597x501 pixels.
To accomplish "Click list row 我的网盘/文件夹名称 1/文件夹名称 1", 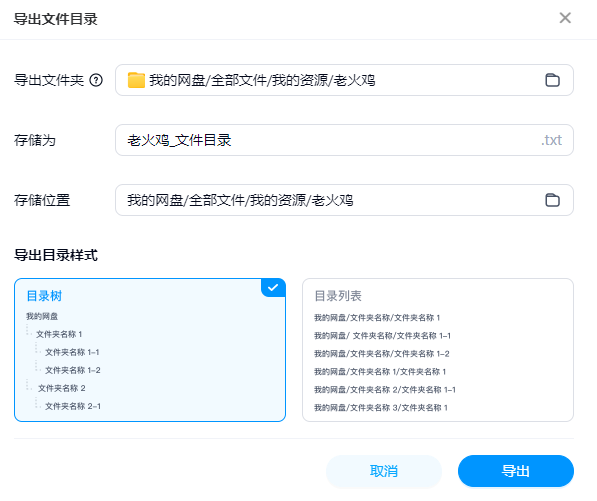I will (x=380, y=372).
